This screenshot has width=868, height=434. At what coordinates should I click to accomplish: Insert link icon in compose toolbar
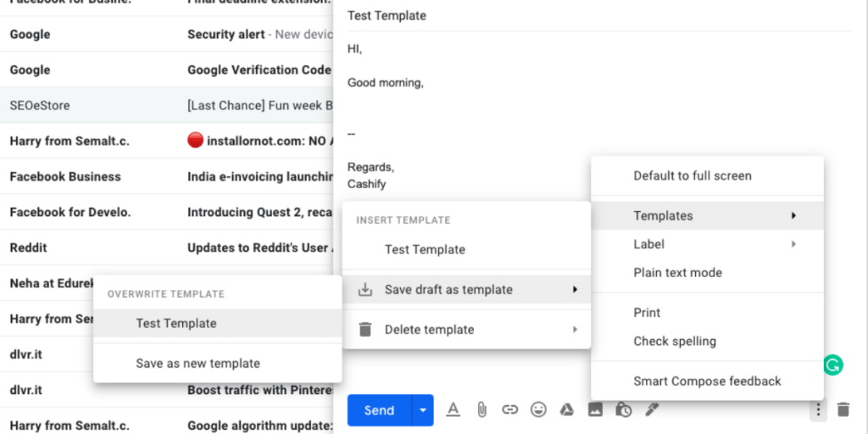(x=509, y=409)
